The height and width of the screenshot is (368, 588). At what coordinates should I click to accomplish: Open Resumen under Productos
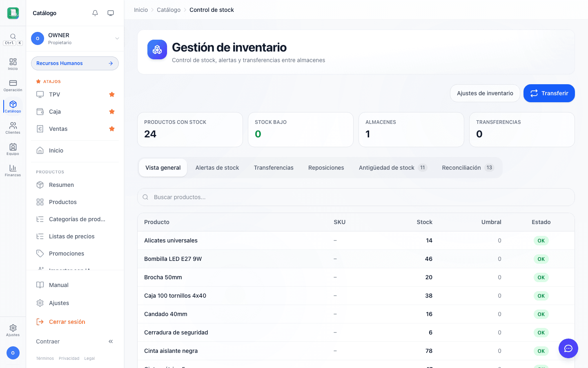75,185
